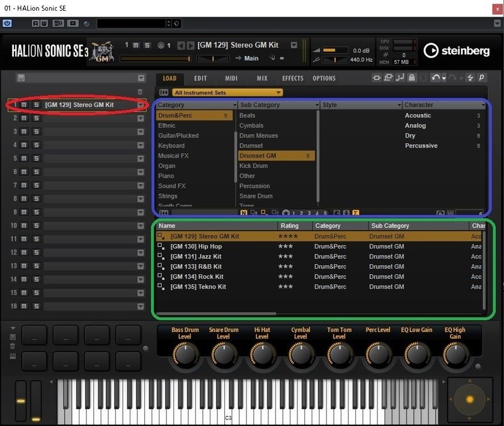Click the padlock icon in toolbar
The image size is (504, 426).
pyautogui.click(x=412, y=78)
